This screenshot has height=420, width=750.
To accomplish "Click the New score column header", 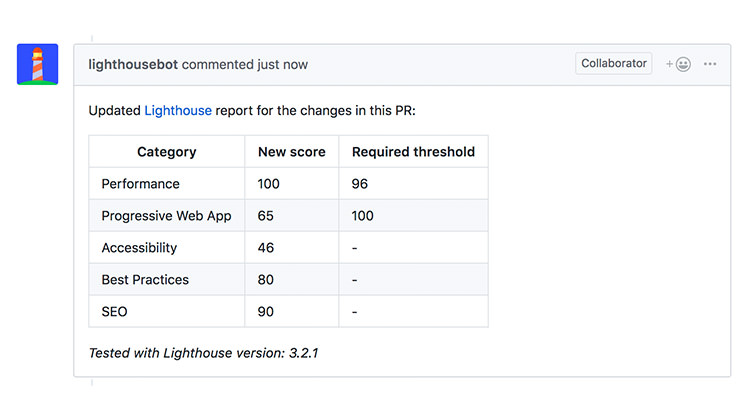I will [x=291, y=152].
